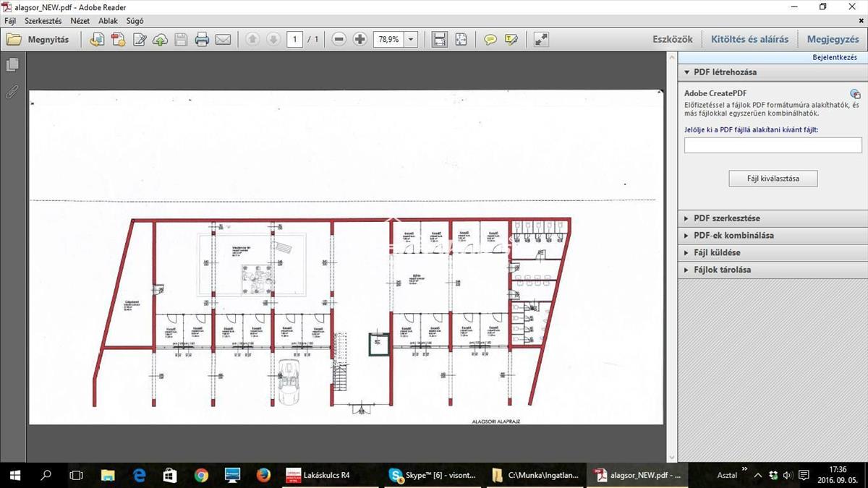The image size is (868, 488).
Task: Open the attachments paperclip panel
Action: click(12, 92)
